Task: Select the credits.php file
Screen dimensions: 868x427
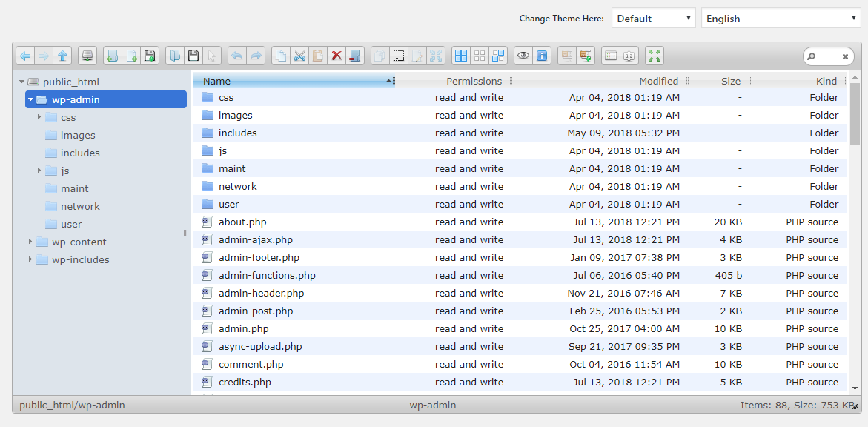Action: (x=520, y=382)
